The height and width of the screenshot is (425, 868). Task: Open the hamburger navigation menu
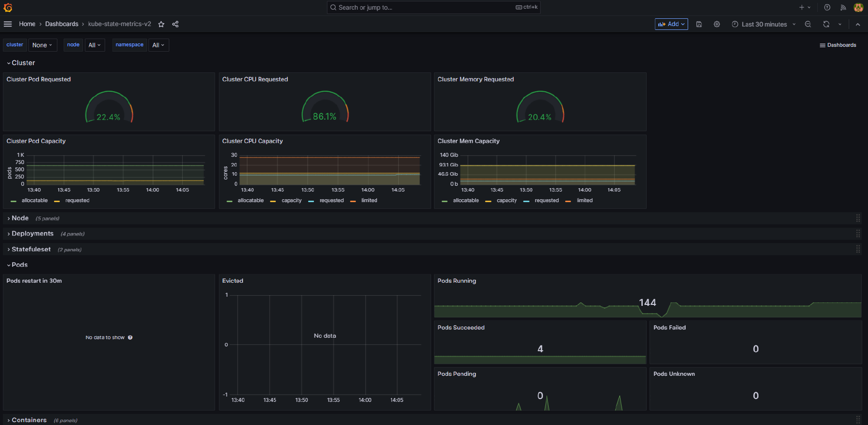point(8,24)
